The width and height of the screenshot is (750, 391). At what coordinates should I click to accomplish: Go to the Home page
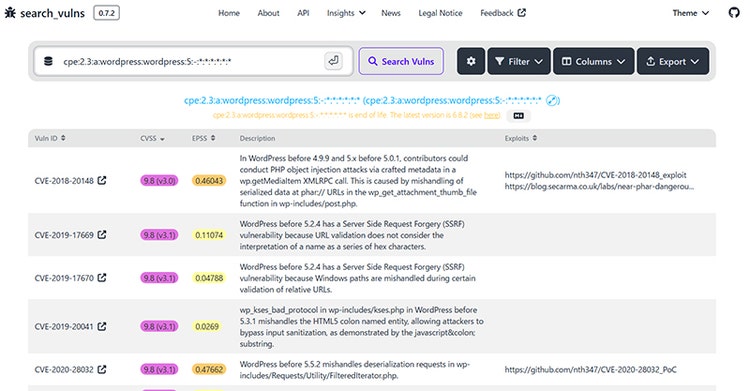(x=229, y=13)
